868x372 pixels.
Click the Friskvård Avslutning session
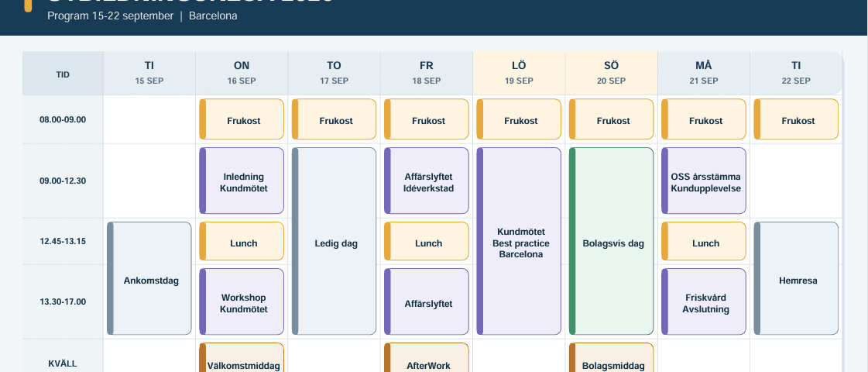pos(704,301)
